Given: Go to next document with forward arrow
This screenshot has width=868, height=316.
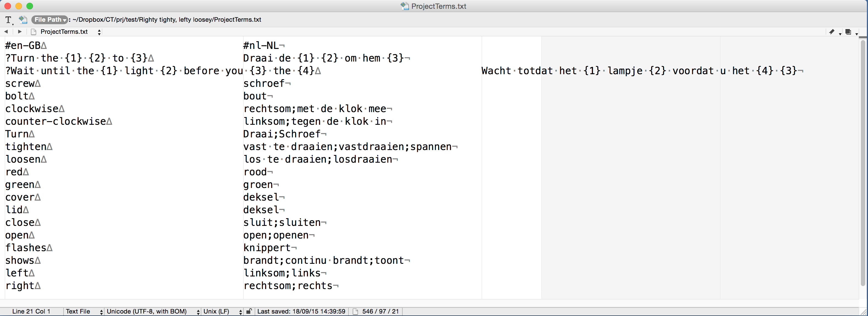Looking at the screenshot, I should pos(20,32).
